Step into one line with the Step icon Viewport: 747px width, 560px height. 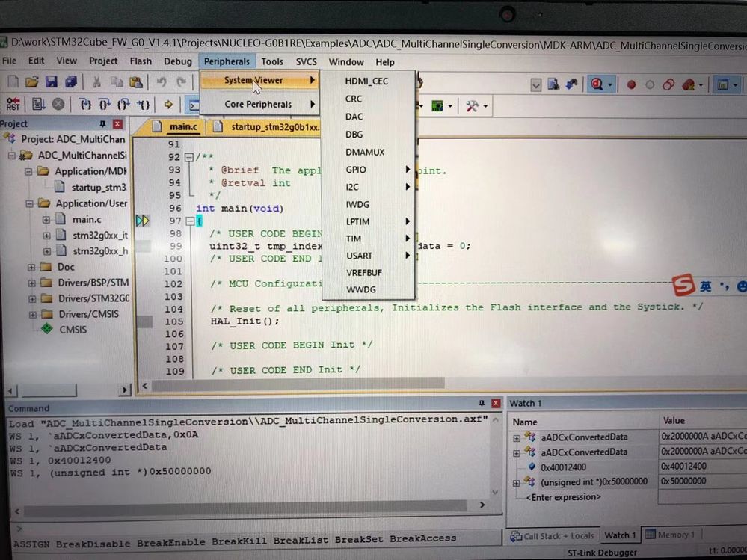(86, 104)
